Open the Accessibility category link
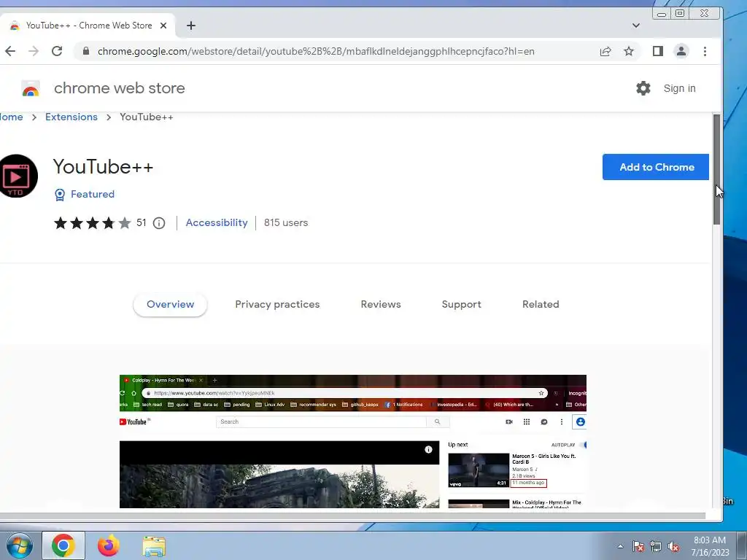 click(x=217, y=223)
